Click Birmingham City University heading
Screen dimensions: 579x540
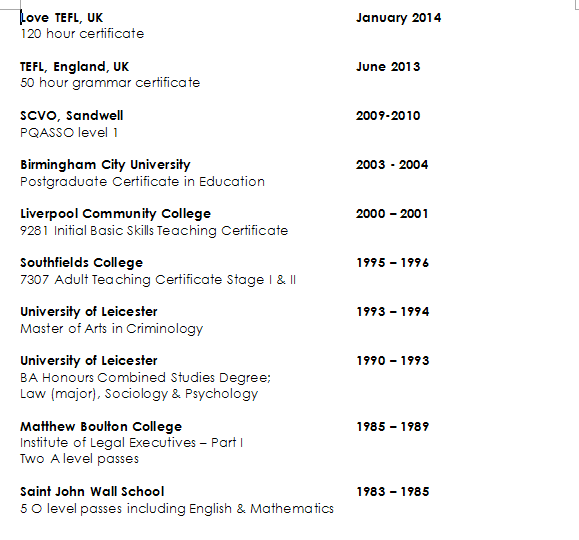click(x=105, y=165)
